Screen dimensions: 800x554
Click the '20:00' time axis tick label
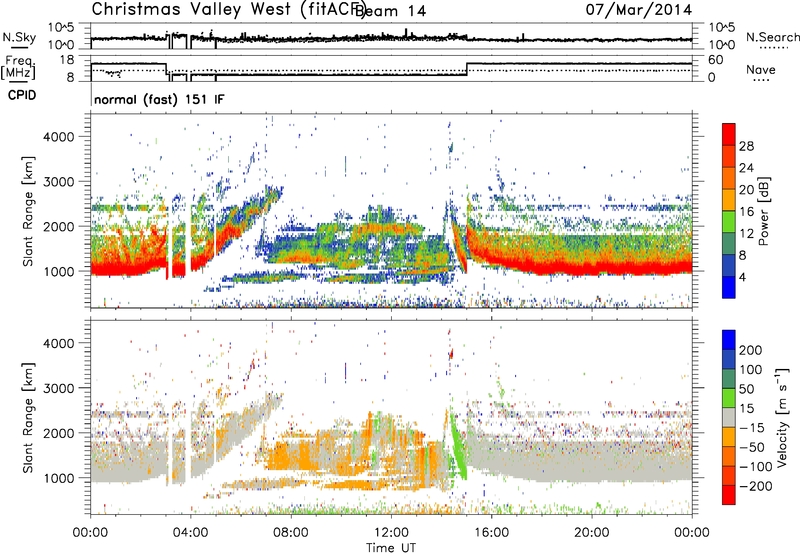tap(592, 533)
